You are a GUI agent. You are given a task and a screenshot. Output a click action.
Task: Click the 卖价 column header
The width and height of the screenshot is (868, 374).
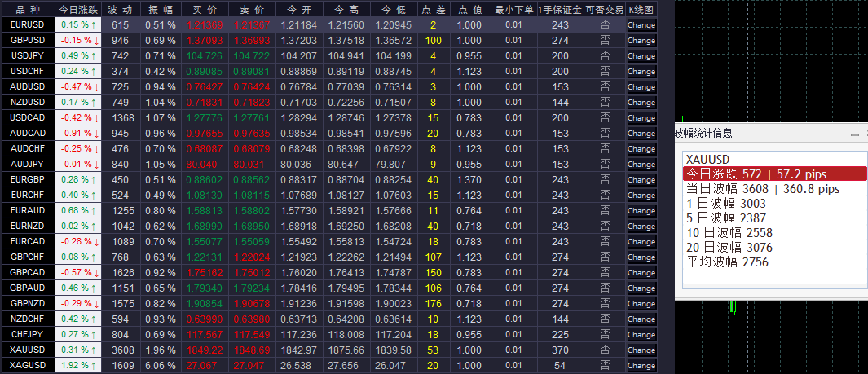(x=252, y=10)
